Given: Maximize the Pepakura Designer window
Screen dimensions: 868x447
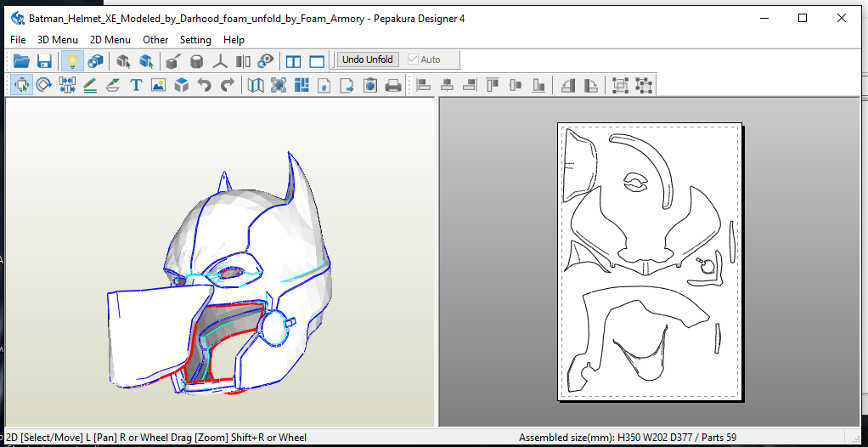Looking at the screenshot, I should (802, 19).
